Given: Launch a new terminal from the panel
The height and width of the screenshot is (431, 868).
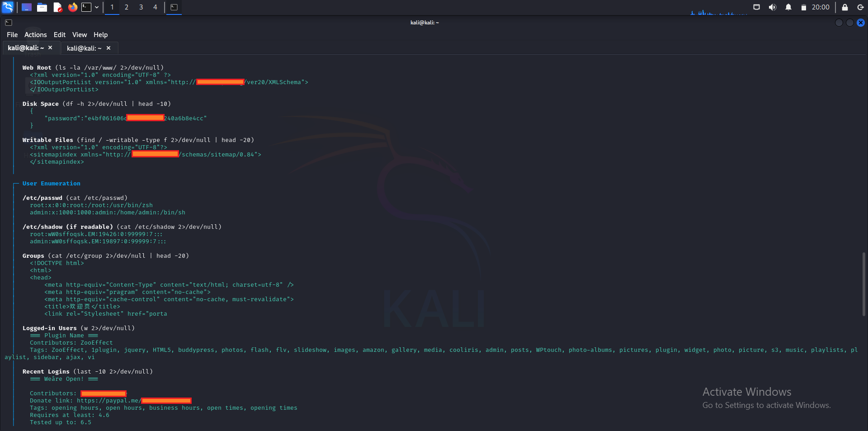Looking at the screenshot, I should click(86, 7).
